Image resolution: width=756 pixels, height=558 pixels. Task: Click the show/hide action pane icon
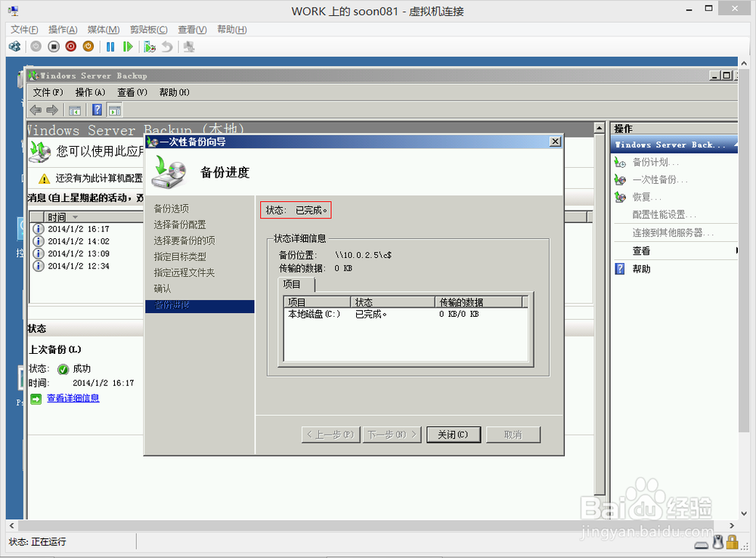115,110
